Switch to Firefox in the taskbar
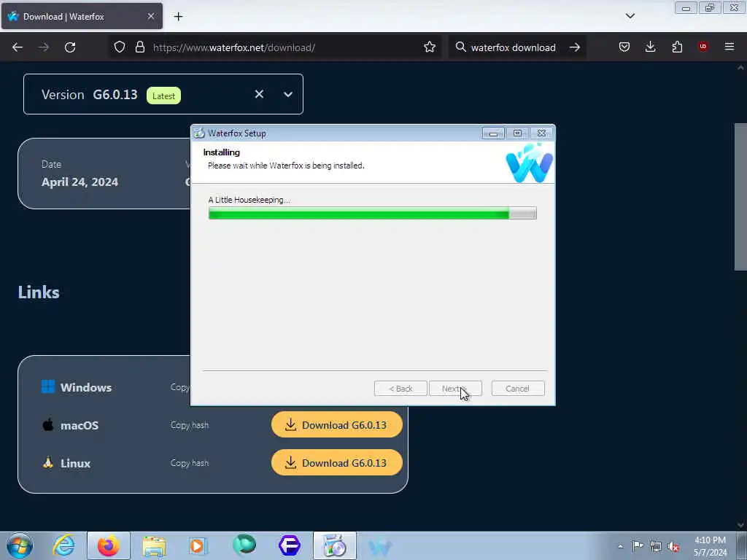This screenshot has width=747, height=560. click(109, 545)
